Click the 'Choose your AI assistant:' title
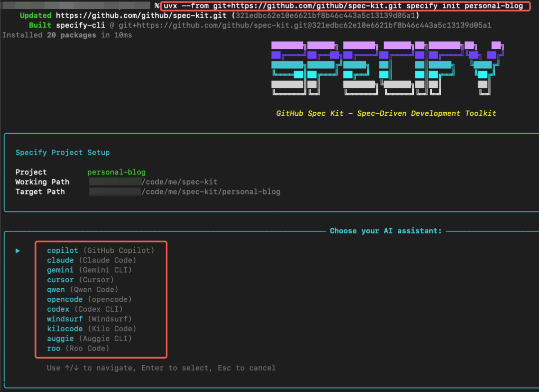539x392 pixels. [386, 231]
